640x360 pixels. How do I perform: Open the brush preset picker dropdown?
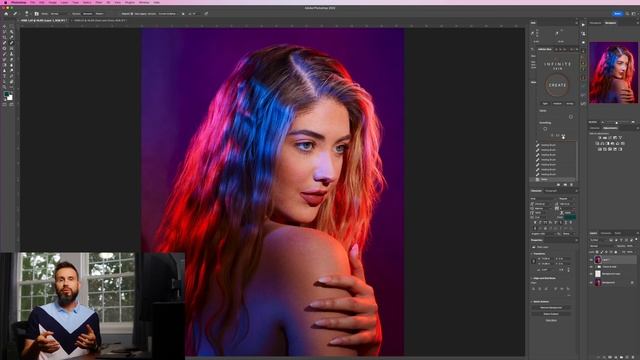point(27,13)
